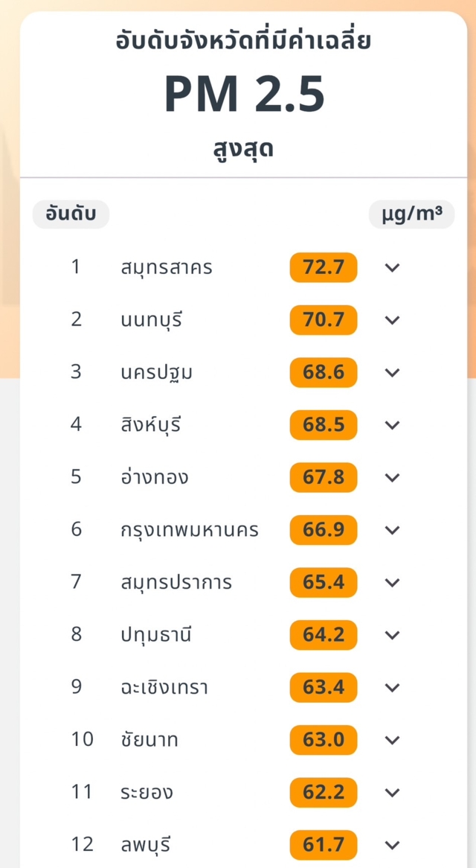Click the 61.7 value badge for ลพบุรี

point(324,845)
